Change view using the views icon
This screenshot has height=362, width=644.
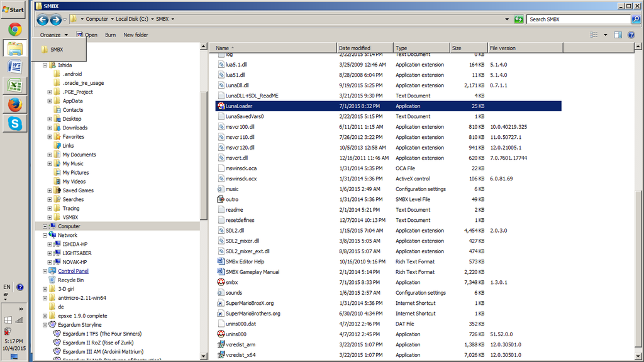594,35
